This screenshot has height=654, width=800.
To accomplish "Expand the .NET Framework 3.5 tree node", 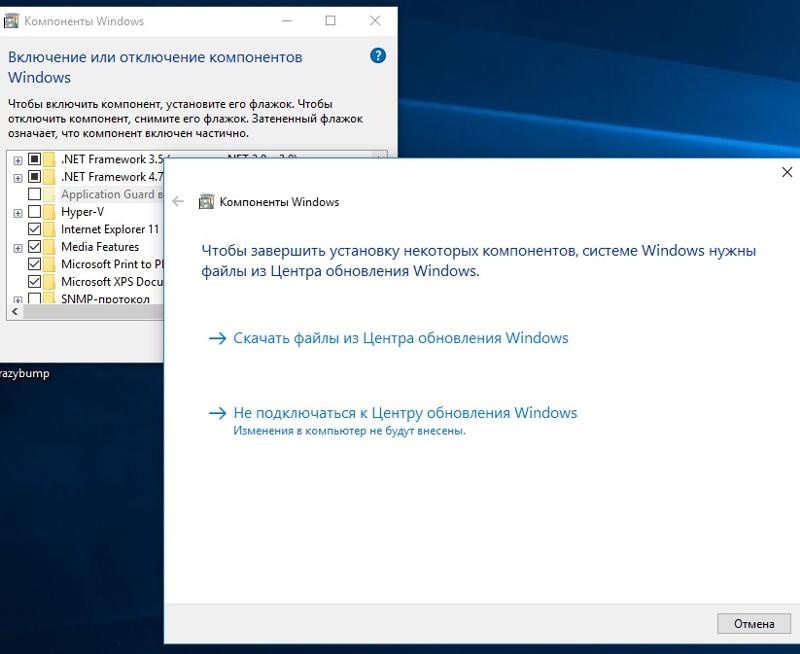I will pos(18,161).
